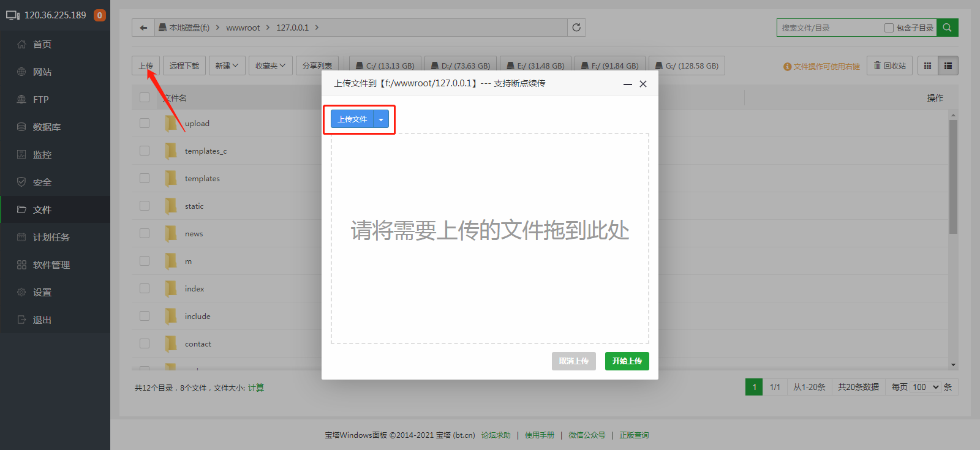980x450 pixels.
Task: Switch to D:/ (73.63 GB) drive
Action: (461, 66)
